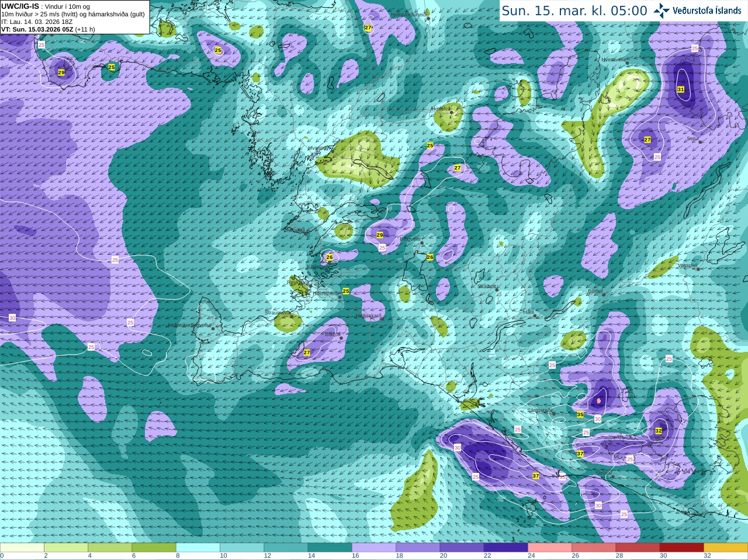Click the 8–10 m/s light cyan legend swatch

(198, 547)
